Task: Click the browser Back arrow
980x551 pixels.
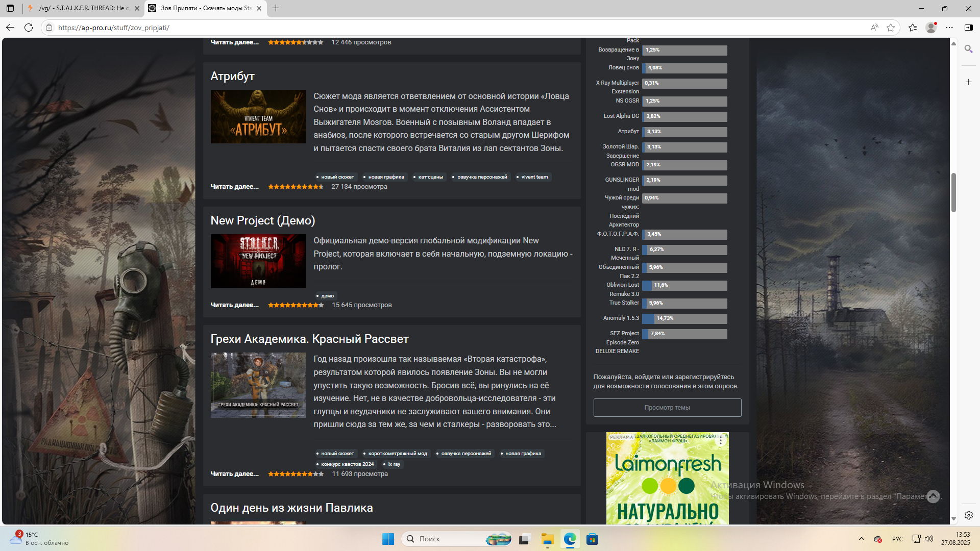Action: (10, 28)
